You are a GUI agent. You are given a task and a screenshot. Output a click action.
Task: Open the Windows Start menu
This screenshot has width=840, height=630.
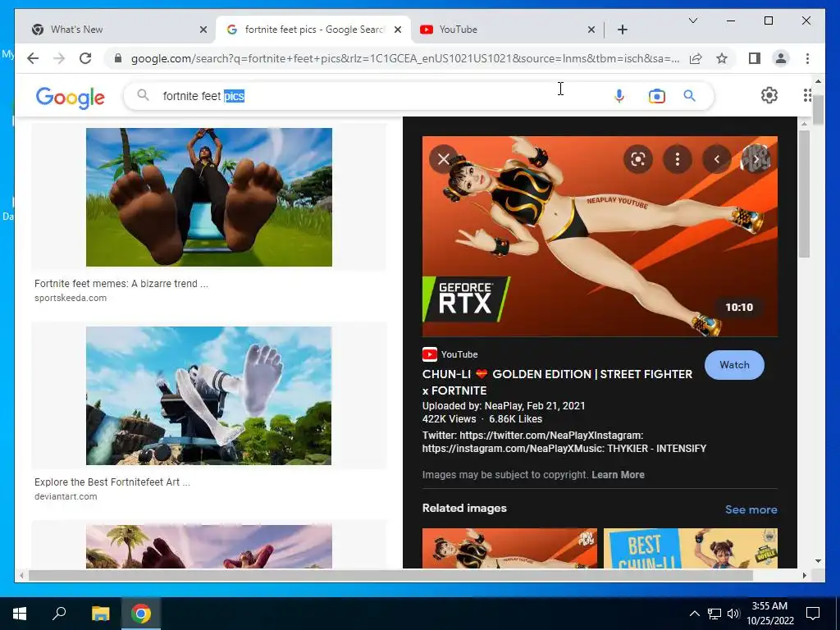[x=20, y=614]
